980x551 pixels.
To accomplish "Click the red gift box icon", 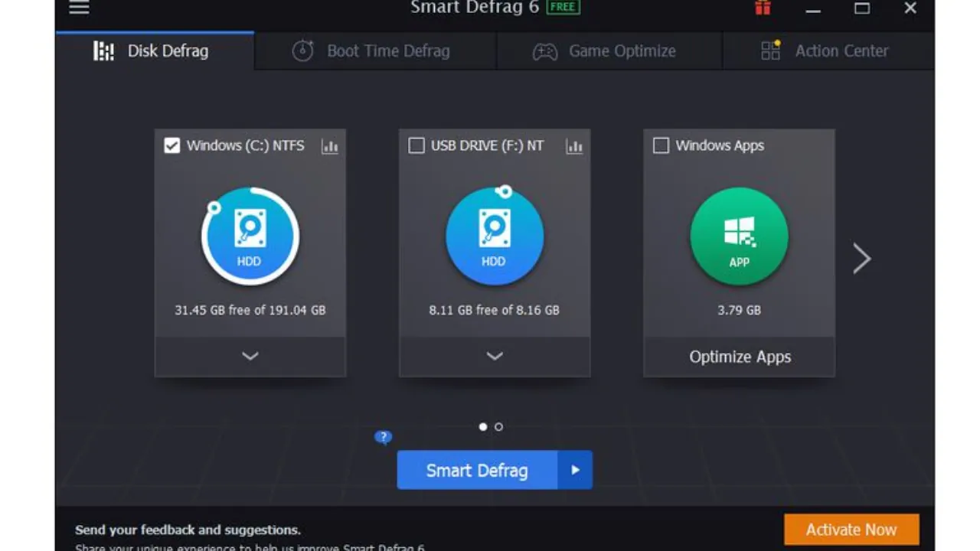I will click(x=763, y=8).
